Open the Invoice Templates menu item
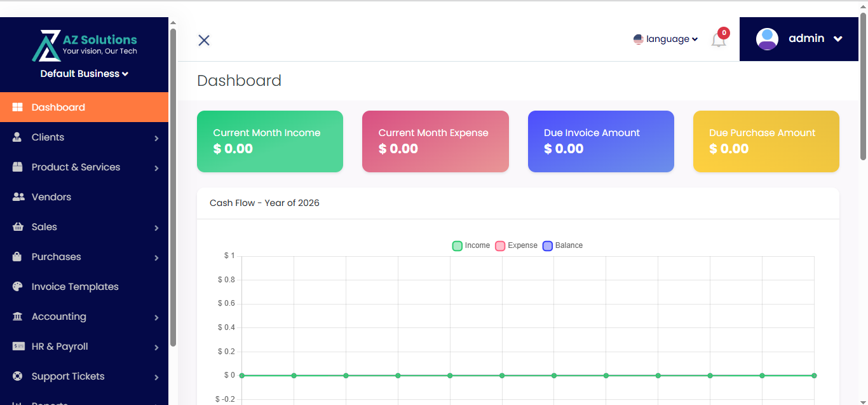Screen dimensions: 868x405 pyautogui.click(x=84, y=287)
